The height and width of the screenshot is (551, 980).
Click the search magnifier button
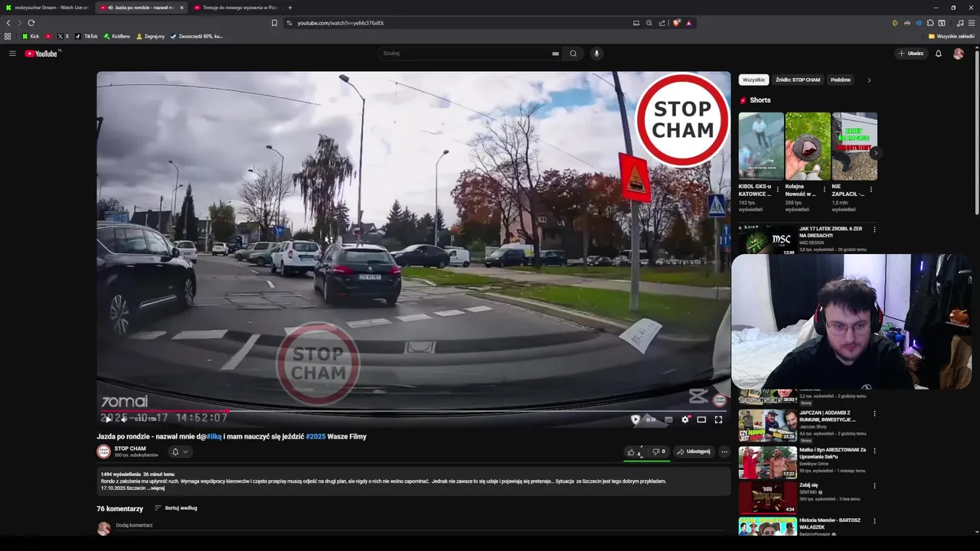[573, 54]
